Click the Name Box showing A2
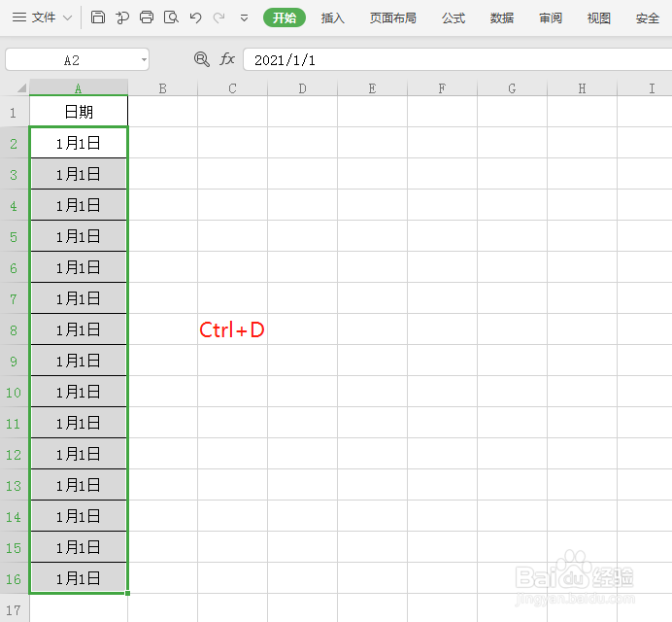 point(72,59)
